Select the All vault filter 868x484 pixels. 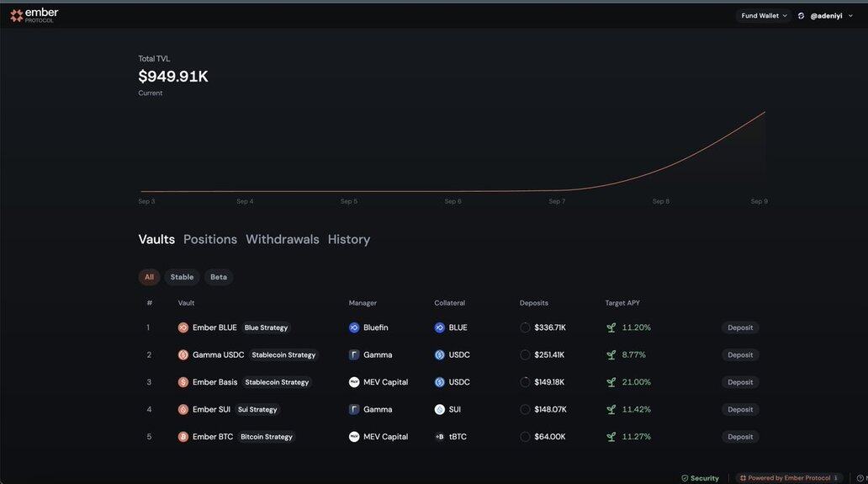pyautogui.click(x=149, y=277)
